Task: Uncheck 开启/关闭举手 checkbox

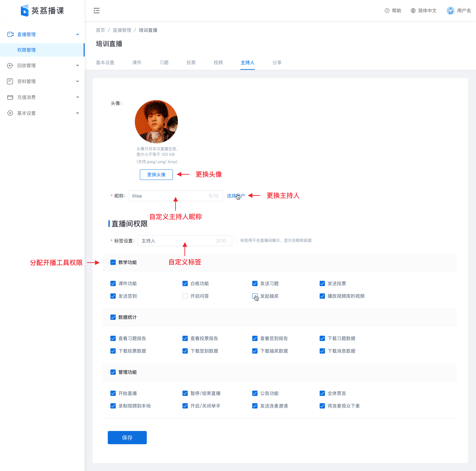Action: click(x=185, y=406)
